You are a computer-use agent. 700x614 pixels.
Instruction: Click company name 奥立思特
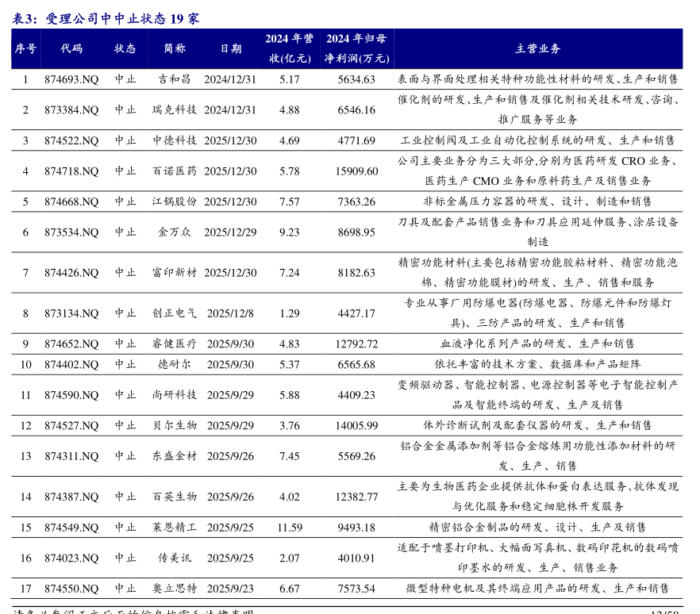pyautogui.click(x=175, y=588)
